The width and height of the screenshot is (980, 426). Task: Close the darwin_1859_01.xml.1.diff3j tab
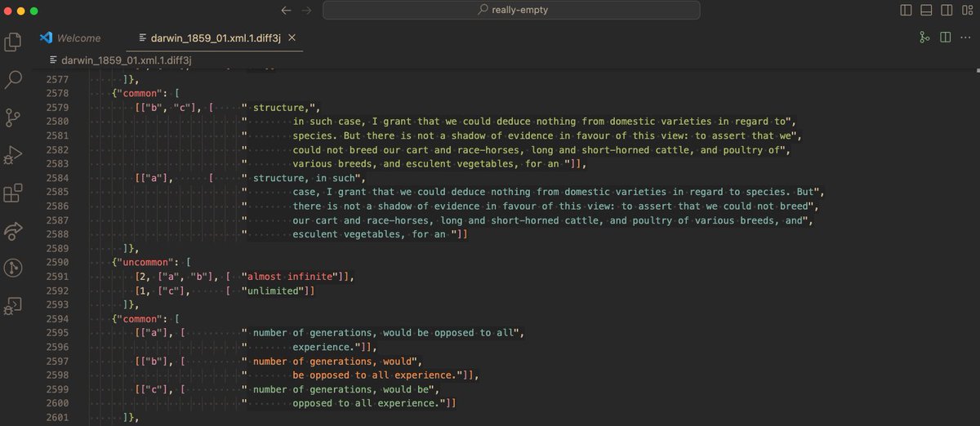(x=292, y=38)
